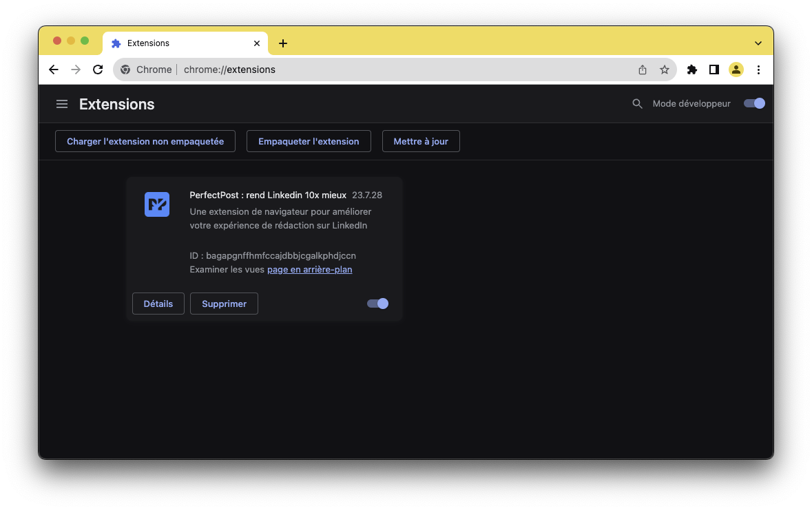Open PerfectPost Détails
This screenshot has width=812, height=510.
point(158,304)
